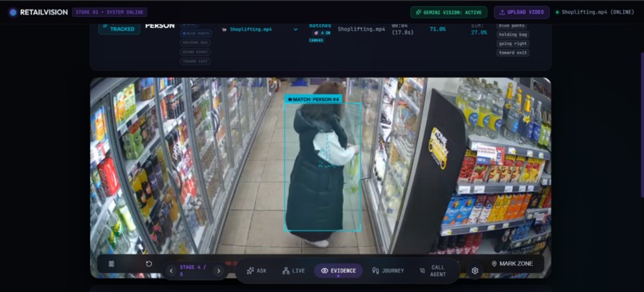Click the UPLOAD VIDEO button
Image resolution: width=644 pixels, height=292 pixels.
tap(522, 12)
